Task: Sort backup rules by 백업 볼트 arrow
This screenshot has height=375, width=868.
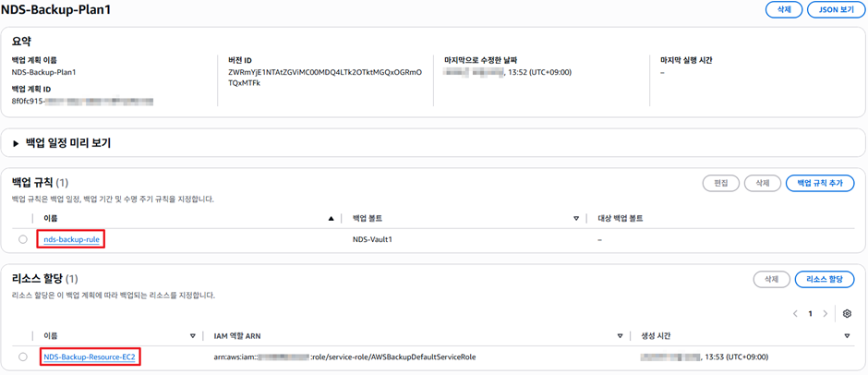Action: point(576,219)
